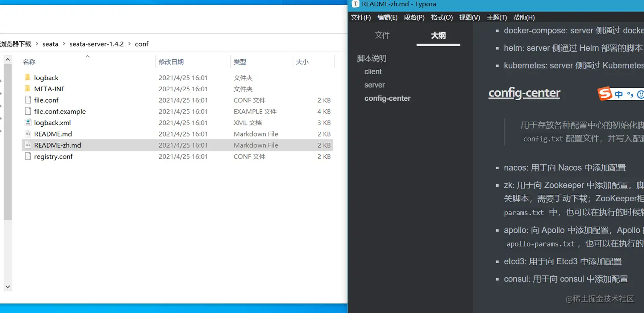The height and width of the screenshot is (313, 644).
Task: Click EXAMPLE 文件 type cell
Action: 255,111
